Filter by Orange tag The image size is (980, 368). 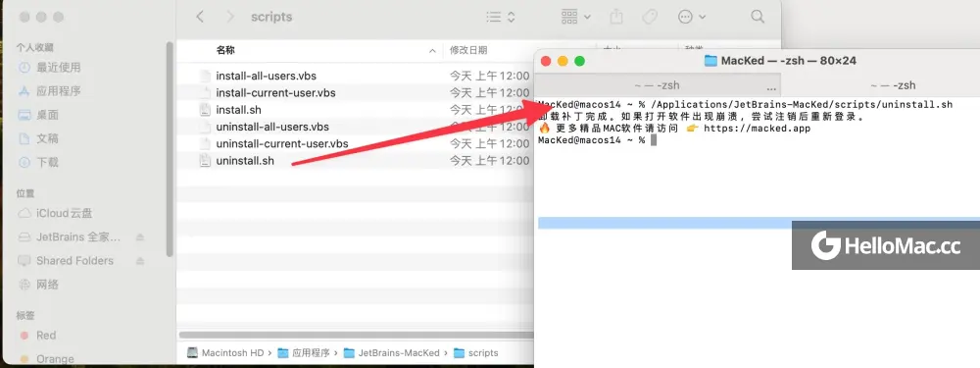tap(55, 359)
